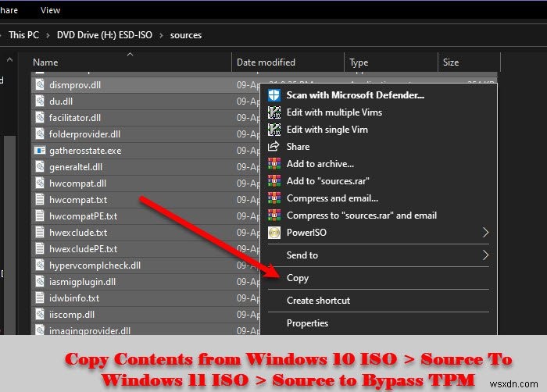Click the generaltel.dll file icon
Image resolution: width=547 pixels, height=392 pixels.
coord(40,166)
